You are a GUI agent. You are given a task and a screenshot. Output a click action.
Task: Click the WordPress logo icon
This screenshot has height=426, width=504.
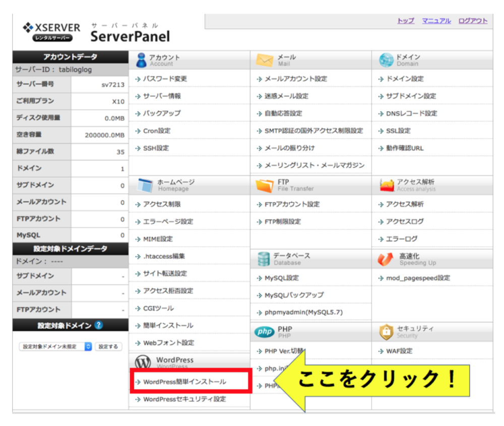coord(143,362)
